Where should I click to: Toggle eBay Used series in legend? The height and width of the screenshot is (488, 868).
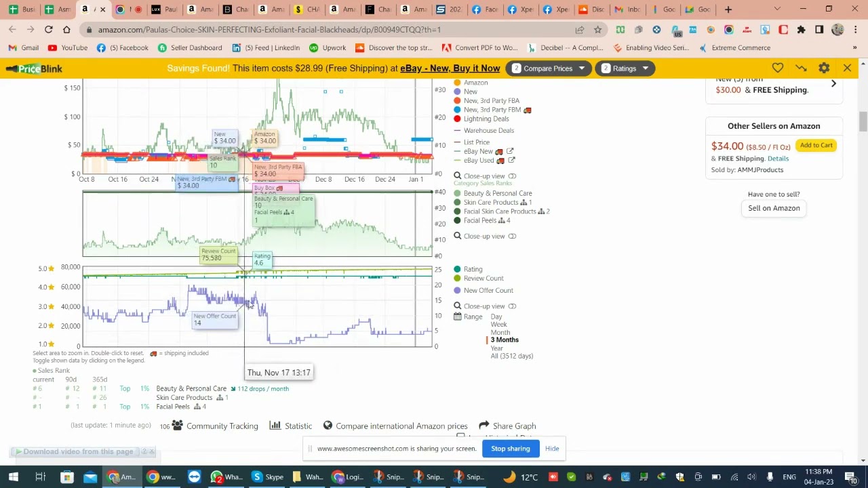479,160
